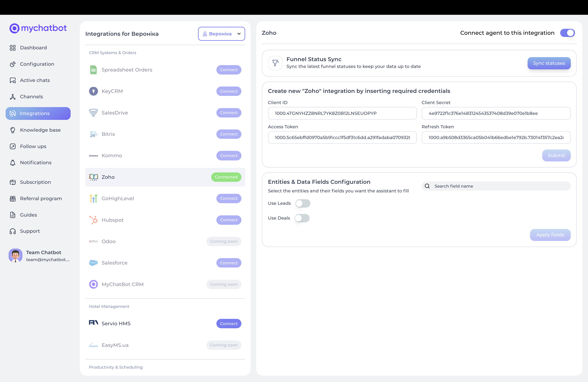Toggle Connect agent to this integration switch
Image resolution: width=588 pixels, height=382 pixels.
click(567, 33)
